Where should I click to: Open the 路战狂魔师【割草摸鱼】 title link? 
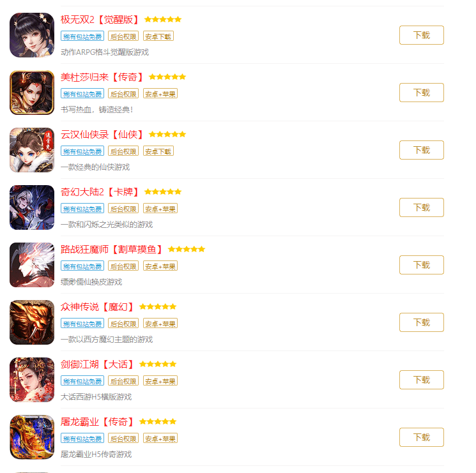(111, 249)
